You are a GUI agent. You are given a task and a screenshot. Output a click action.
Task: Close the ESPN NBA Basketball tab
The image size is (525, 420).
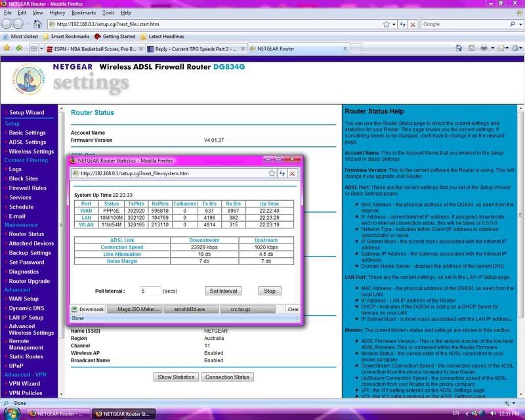(141, 49)
